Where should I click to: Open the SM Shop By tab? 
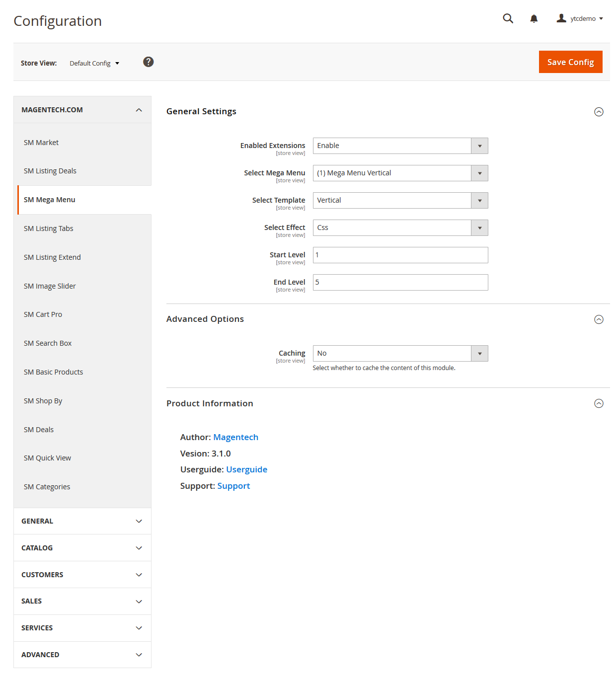pyautogui.click(x=82, y=401)
